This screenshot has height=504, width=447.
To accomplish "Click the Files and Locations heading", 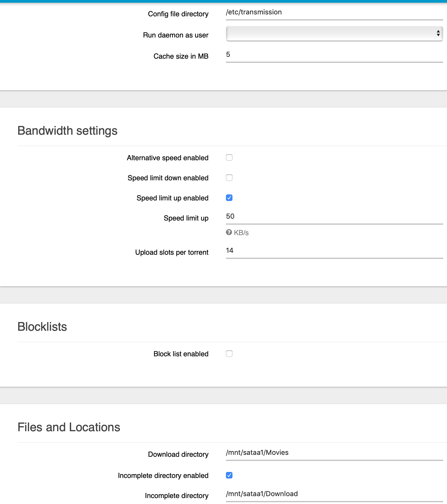I will pyautogui.click(x=69, y=427).
